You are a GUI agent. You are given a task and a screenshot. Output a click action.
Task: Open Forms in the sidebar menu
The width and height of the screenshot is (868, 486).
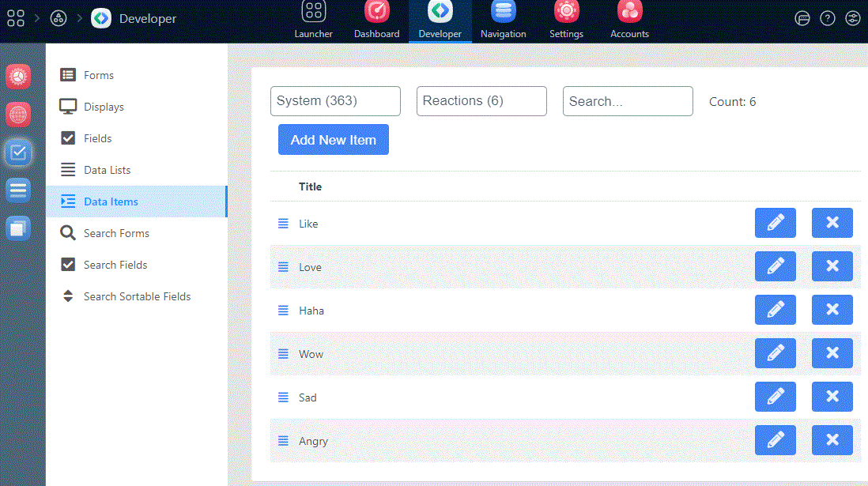click(x=99, y=75)
